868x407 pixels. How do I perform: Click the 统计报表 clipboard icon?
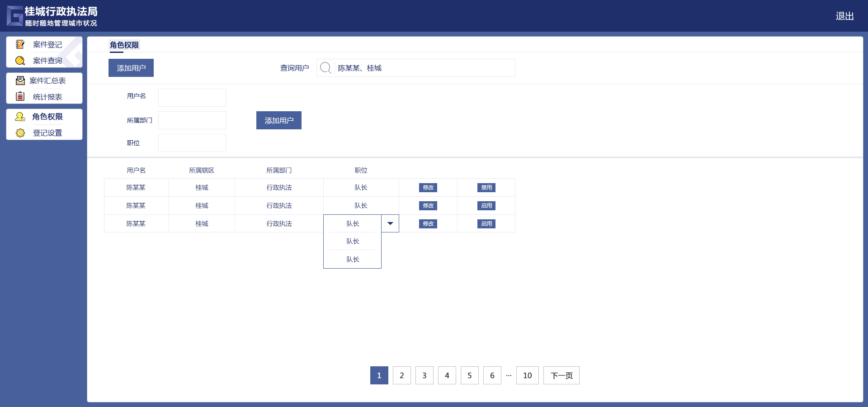pos(20,96)
